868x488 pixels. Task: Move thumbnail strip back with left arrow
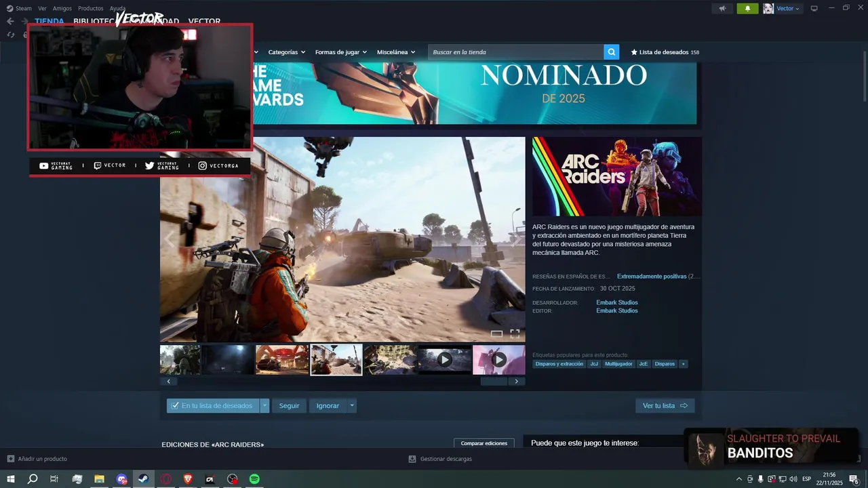(168, 382)
